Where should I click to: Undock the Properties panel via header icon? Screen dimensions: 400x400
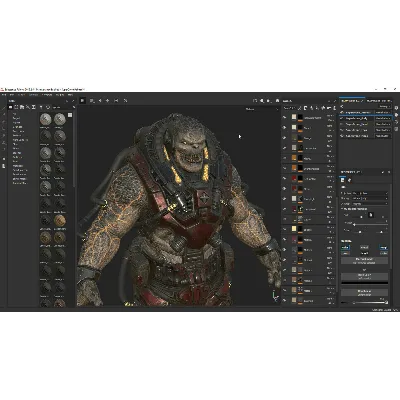(x=383, y=172)
